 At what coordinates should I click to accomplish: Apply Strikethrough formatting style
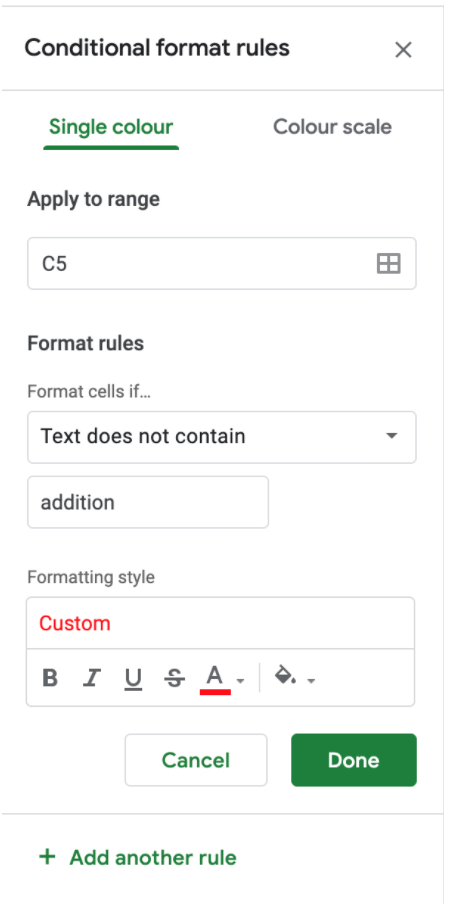(x=174, y=679)
